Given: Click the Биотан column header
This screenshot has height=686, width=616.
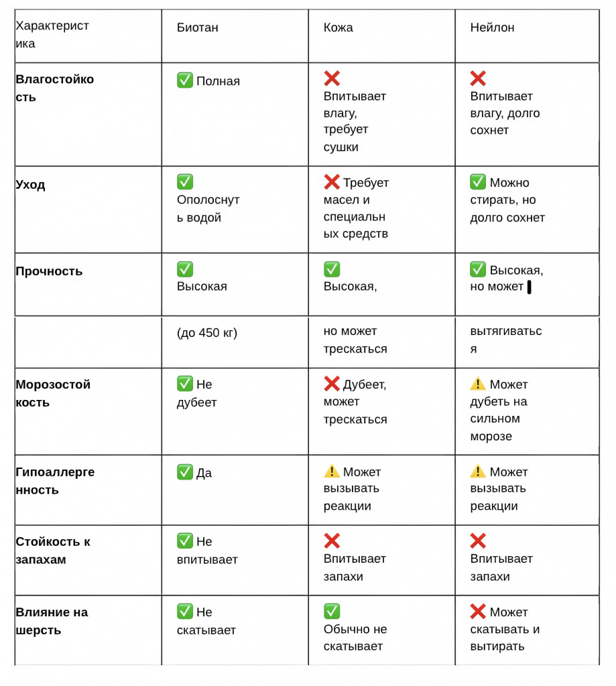Looking at the screenshot, I should (198, 27).
